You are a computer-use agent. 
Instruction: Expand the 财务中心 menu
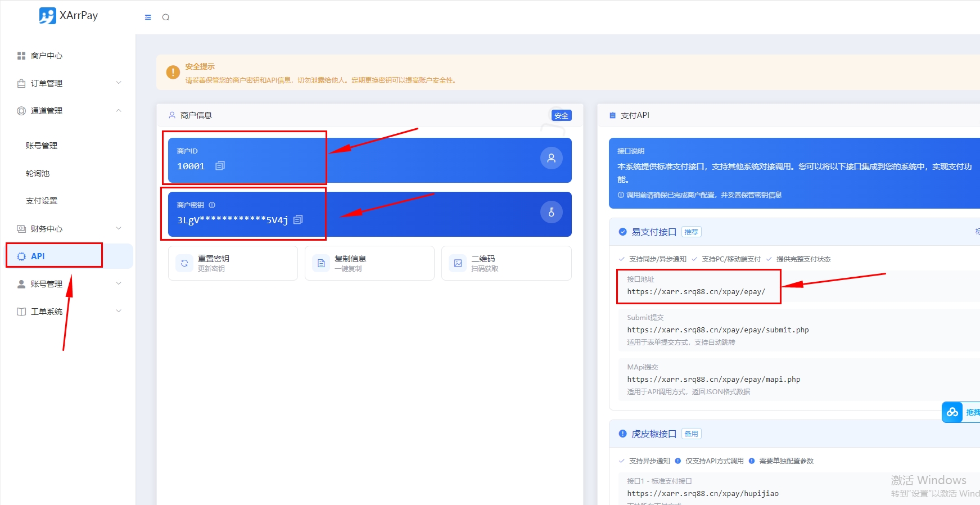point(69,229)
